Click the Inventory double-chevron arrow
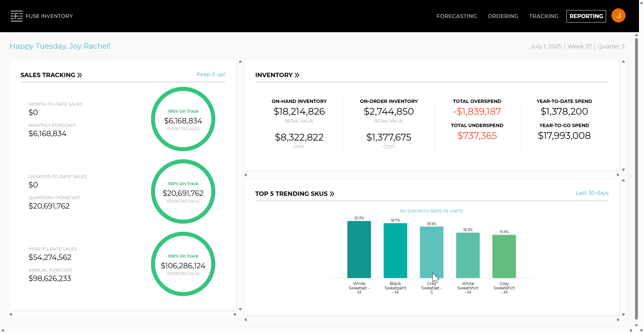644x333 pixels. pyautogui.click(x=297, y=75)
